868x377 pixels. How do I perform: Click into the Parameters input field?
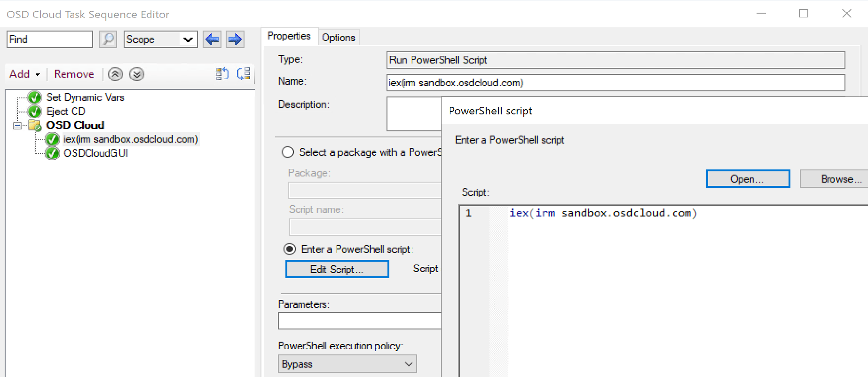pyautogui.click(x=360, y=321)
